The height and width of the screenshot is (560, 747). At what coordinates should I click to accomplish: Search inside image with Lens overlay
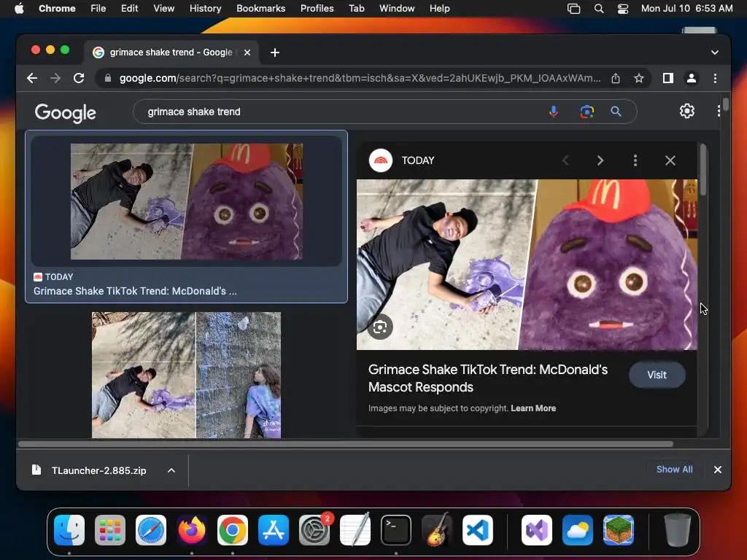pos(379,327)
